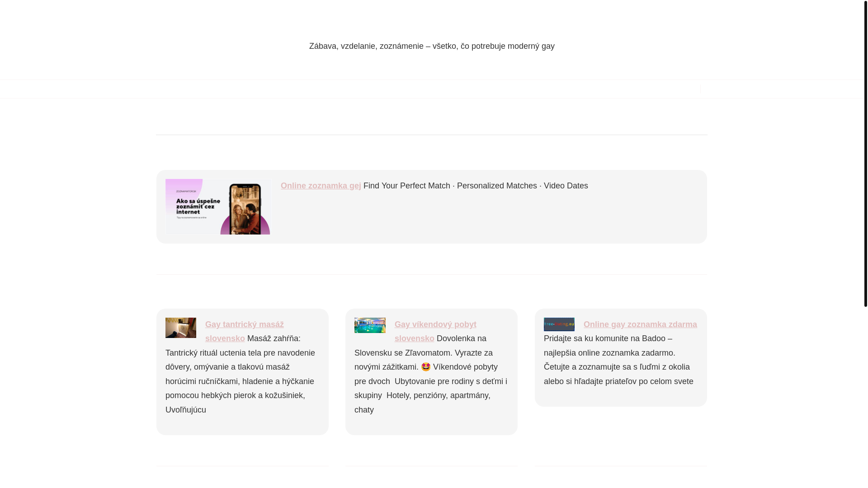Open the 'Online gay zoznamka zdarma' link
868x488 pixels.
pyautogui.click(x=640, y=324)
